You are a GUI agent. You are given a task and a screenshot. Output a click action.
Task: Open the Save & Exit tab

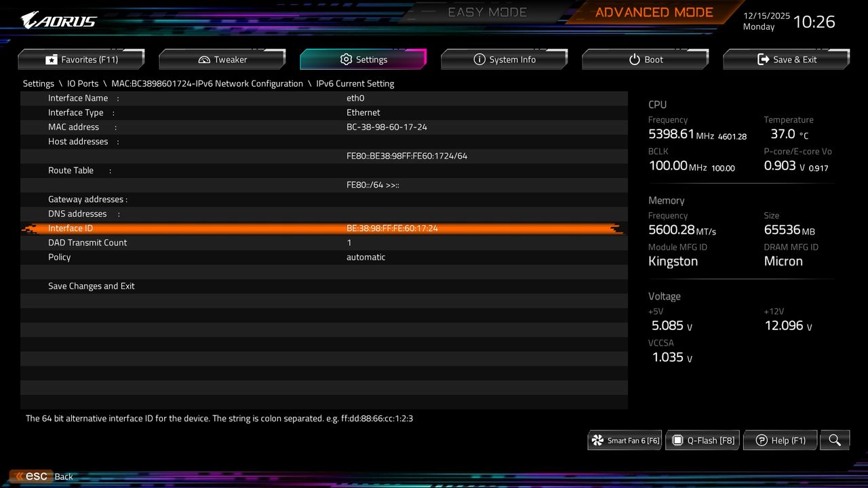[x=787, y=60]
